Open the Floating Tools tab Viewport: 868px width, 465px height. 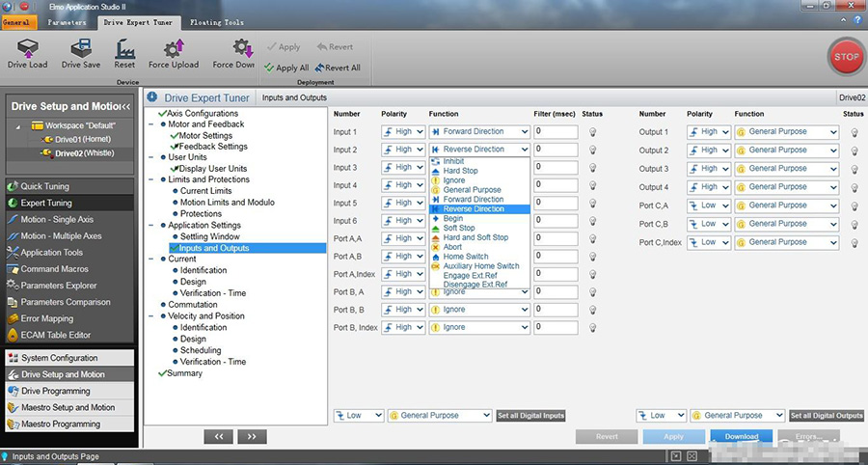[x=217, y=22]
